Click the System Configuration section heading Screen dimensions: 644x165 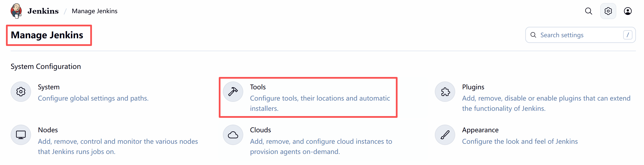click(46, 66)
